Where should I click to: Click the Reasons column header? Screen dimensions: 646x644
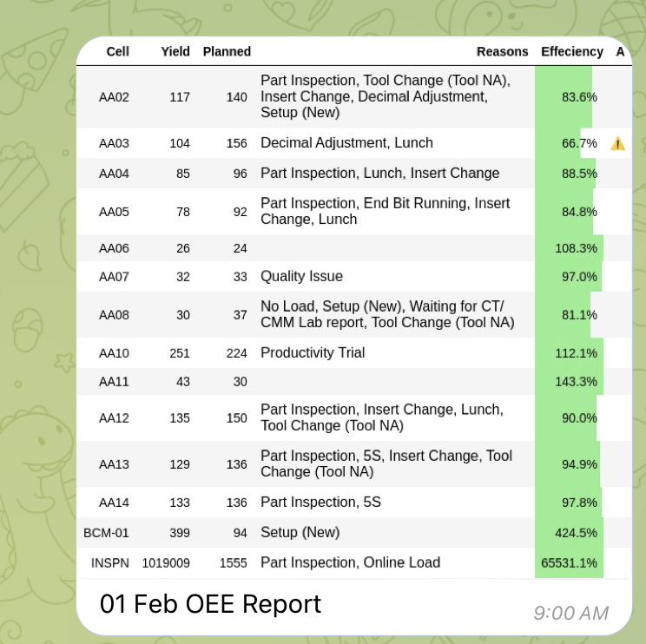[x=502, y=51]
